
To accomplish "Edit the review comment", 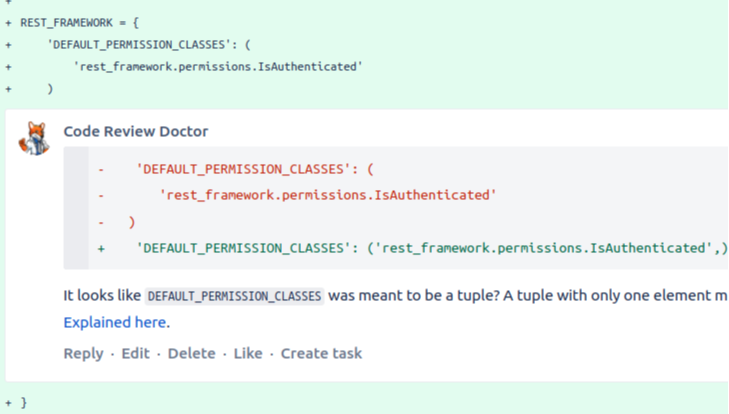I will point(135,353).
